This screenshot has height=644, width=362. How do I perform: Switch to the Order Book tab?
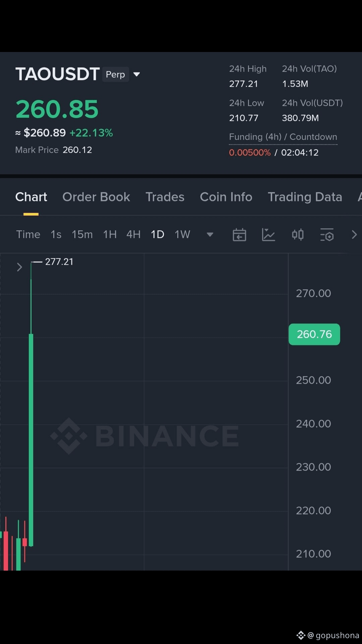(96, 197)
